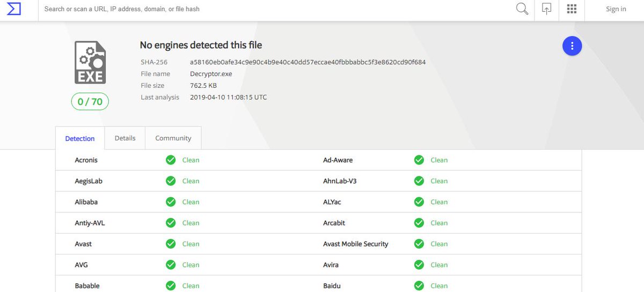Switch to the Details tab

125,138
